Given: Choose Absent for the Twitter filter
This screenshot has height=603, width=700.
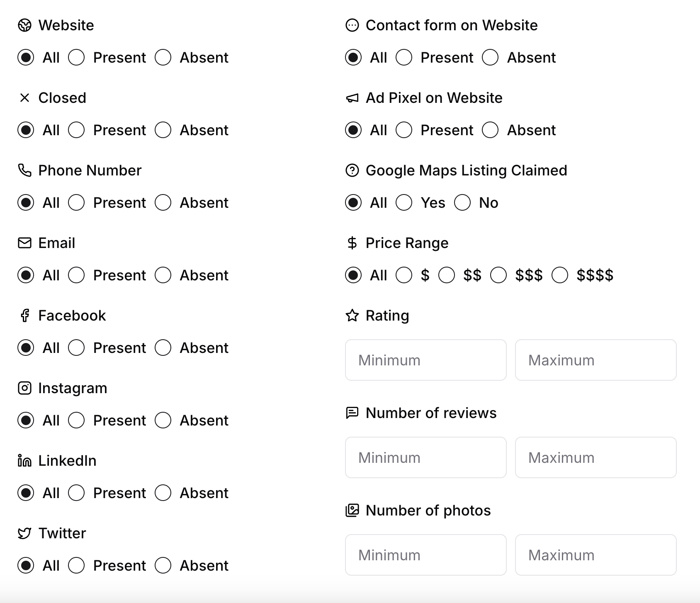Looking at the screenshot, I should click(x=163, y=566).
